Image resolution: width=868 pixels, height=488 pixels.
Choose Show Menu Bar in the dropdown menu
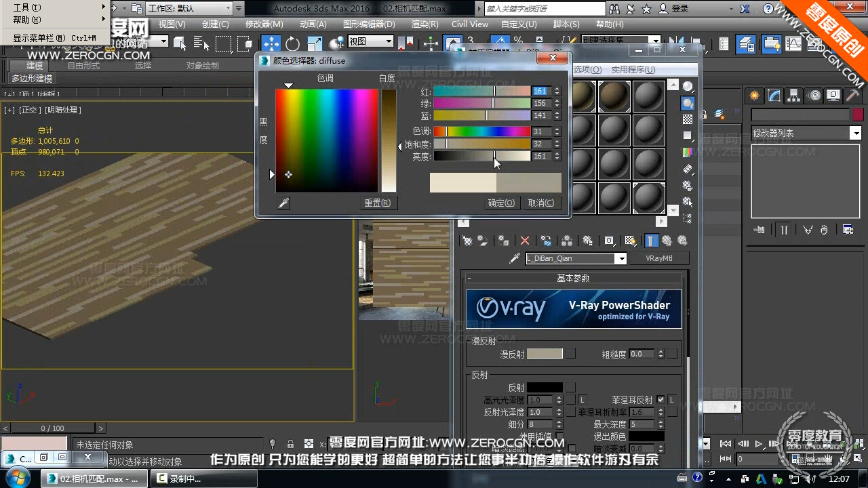tap(54, 39)
